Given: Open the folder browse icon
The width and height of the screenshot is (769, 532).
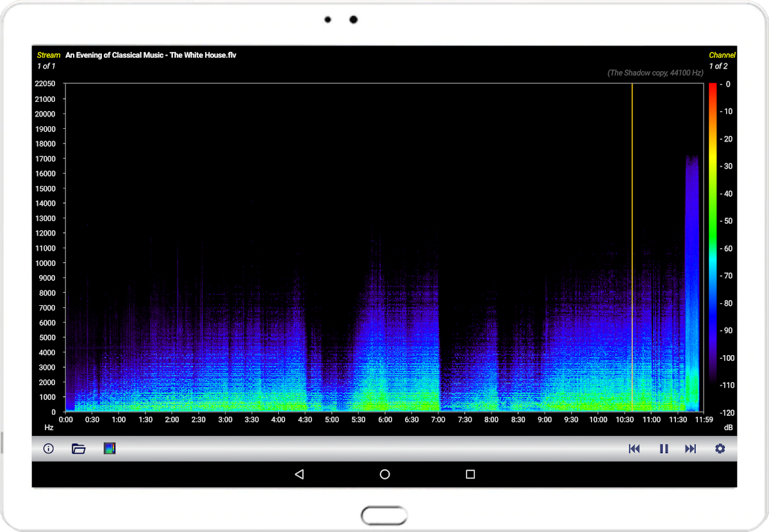Looking at the screenshot, I should click(79, 449).
